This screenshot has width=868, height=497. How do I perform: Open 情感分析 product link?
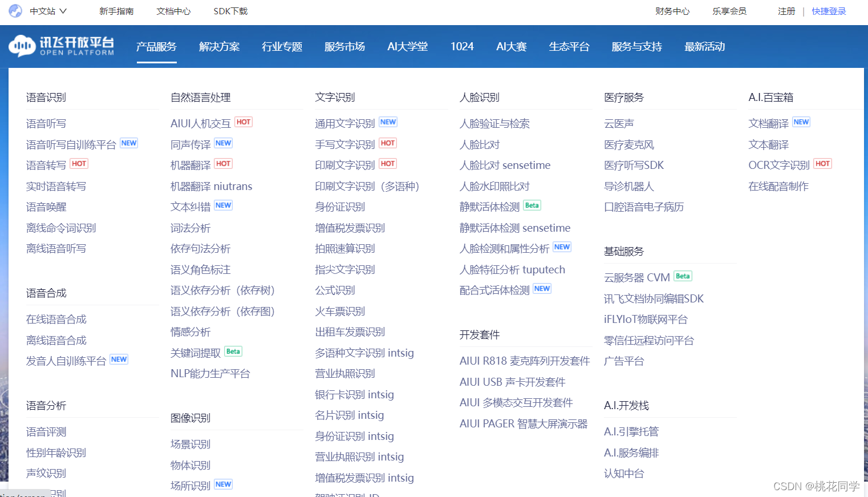coord(190,332)
